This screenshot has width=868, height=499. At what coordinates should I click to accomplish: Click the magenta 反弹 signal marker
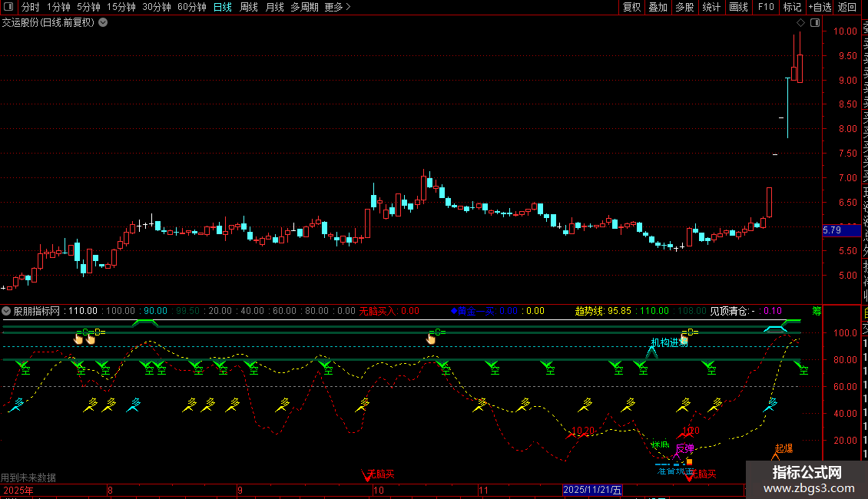click(x=684, y=448)
